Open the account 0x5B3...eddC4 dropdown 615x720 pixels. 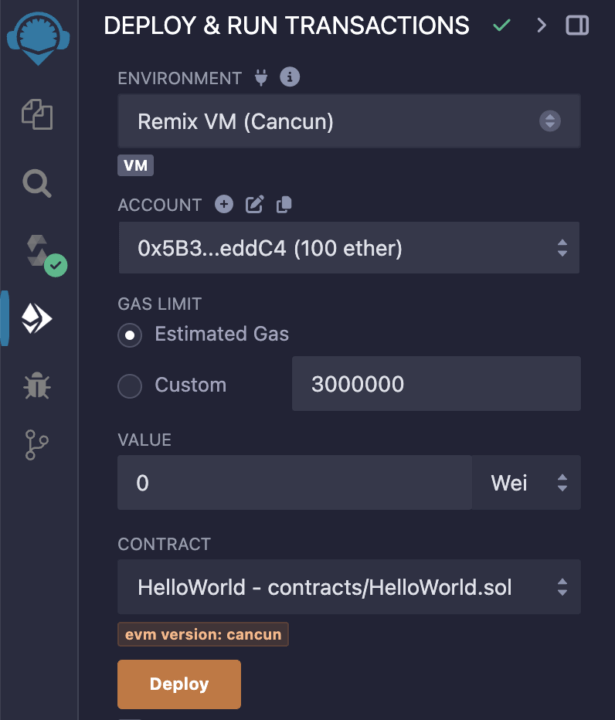(349, 248)
